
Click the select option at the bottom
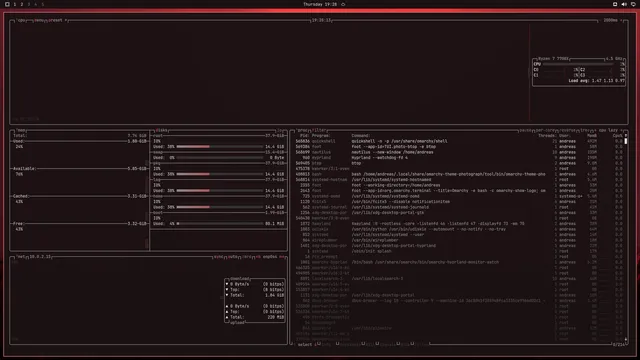coord(304,344)
